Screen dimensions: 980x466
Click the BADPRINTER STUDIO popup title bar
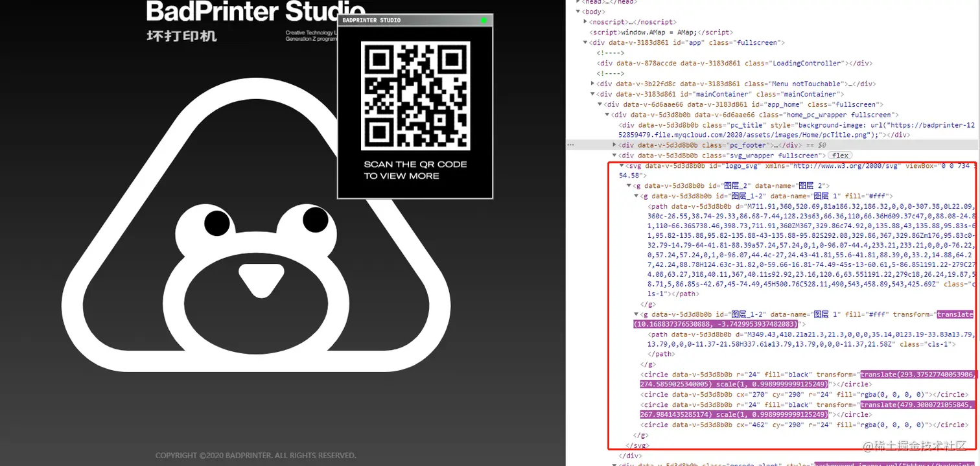(415, 20)
